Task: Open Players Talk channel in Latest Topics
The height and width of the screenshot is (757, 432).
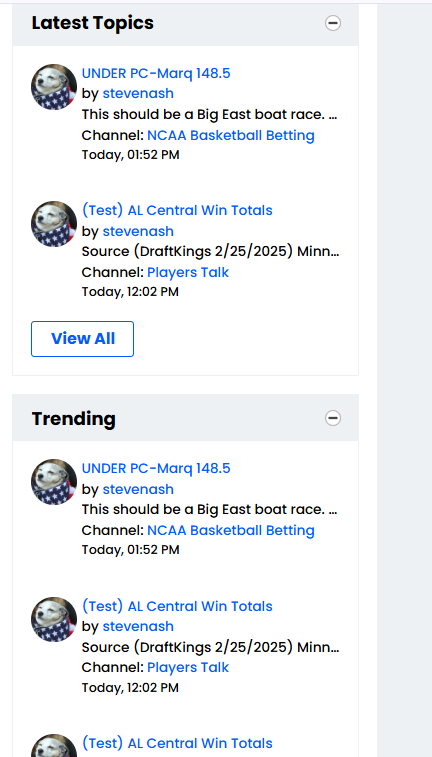Action: [188, 272]
